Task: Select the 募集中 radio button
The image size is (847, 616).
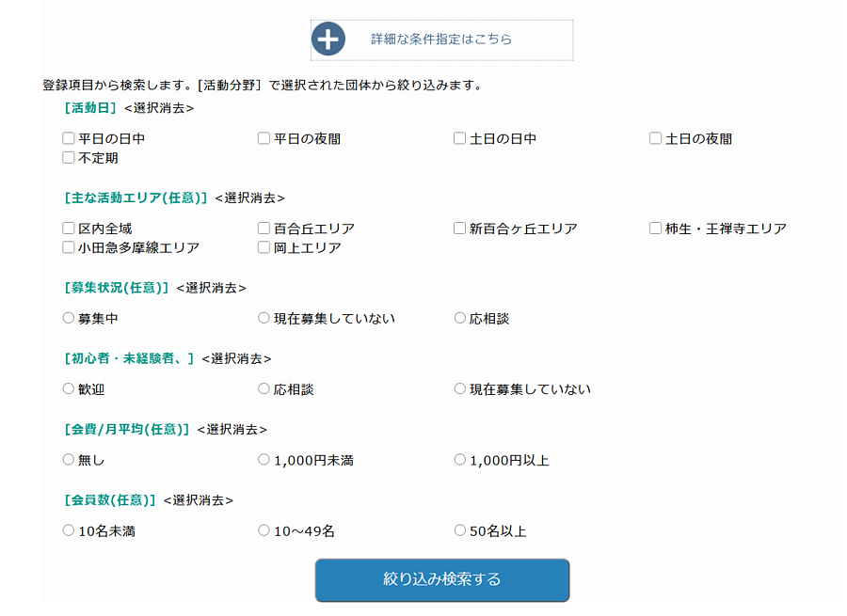Action: [x=69, y=318]
